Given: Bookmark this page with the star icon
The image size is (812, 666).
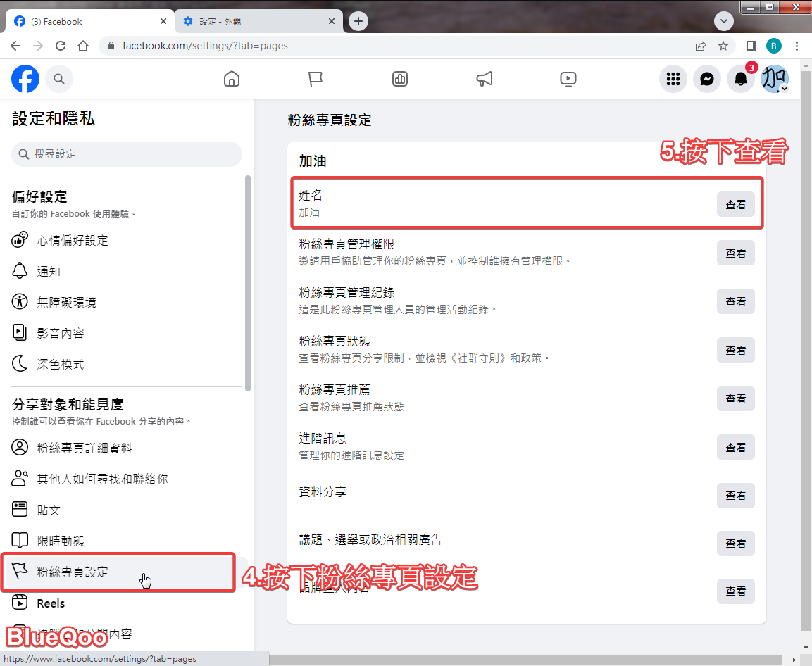Looking at the screenshot, I should (x=723, y=46).
